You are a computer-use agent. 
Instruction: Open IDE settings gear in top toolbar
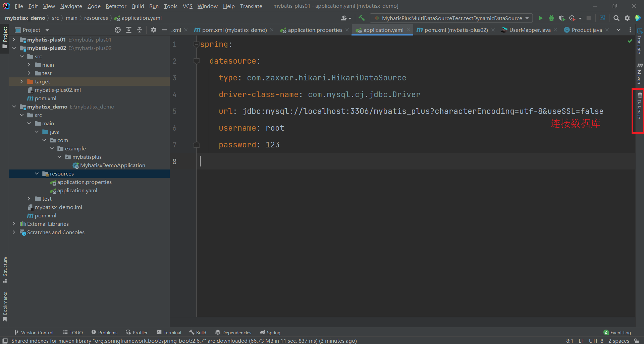click(627, 18)
